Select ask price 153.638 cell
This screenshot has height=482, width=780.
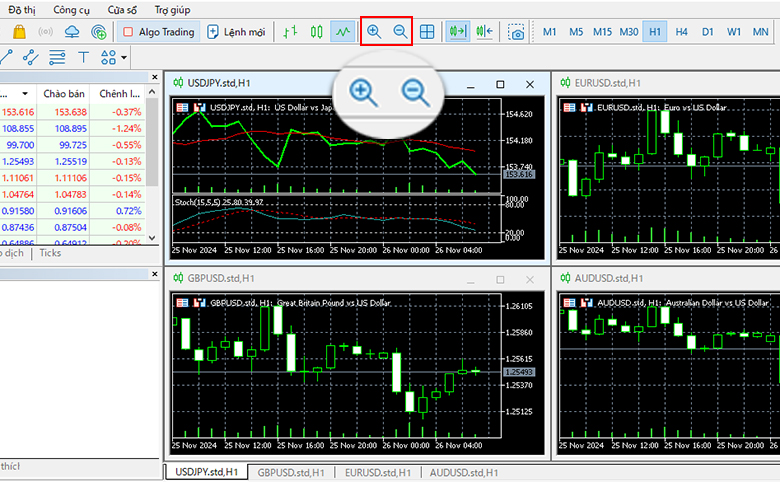point(64,112)
